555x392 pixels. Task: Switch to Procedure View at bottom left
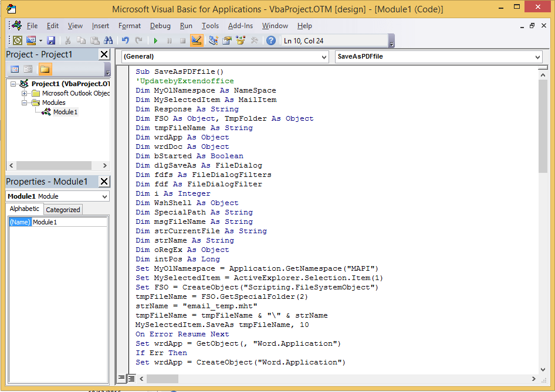[x=122, y=379]
